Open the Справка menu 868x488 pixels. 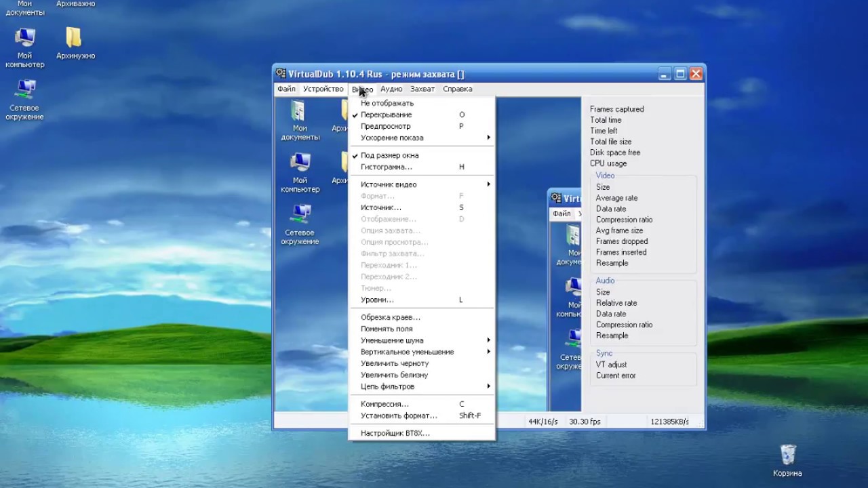[458, 89]
